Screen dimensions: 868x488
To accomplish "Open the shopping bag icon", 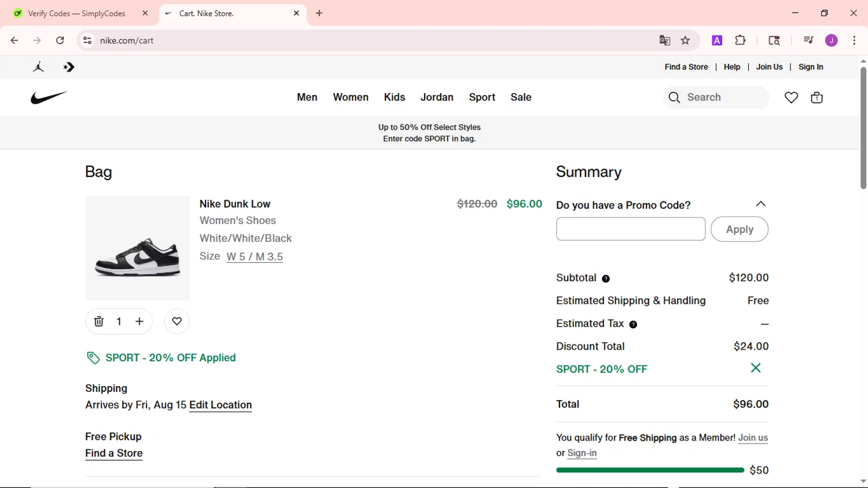I will pyautogui.click(x=816, y=97).
